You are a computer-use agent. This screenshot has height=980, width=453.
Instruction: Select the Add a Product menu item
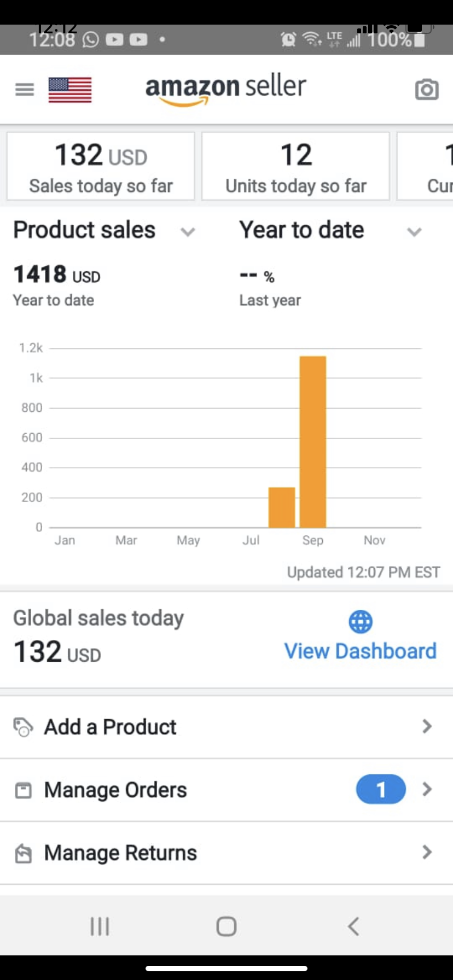(111, 727)
